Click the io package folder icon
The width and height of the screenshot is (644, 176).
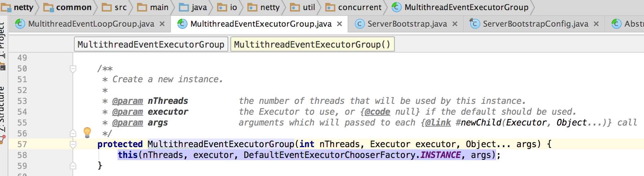[x=222, y=7]
